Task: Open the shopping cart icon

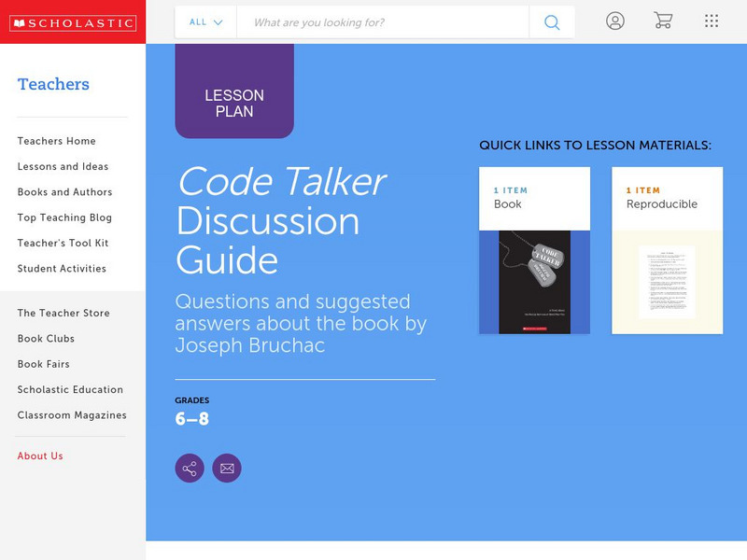Action: [663, 21]
